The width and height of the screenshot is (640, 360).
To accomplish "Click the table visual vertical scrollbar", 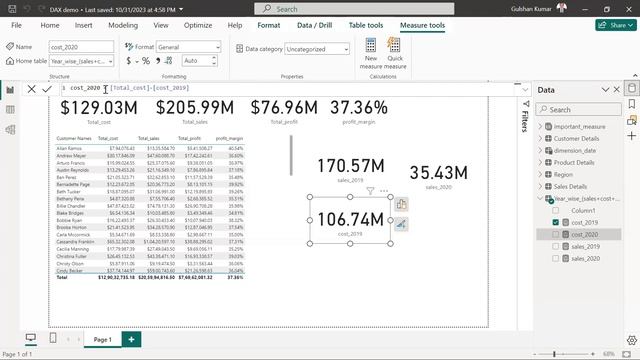I will [291, 155].
